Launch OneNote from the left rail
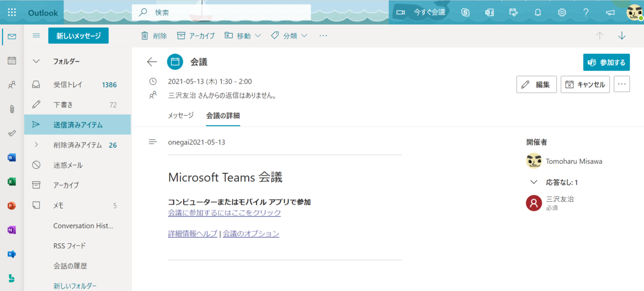644x291 pixels. tap(12, 230)
